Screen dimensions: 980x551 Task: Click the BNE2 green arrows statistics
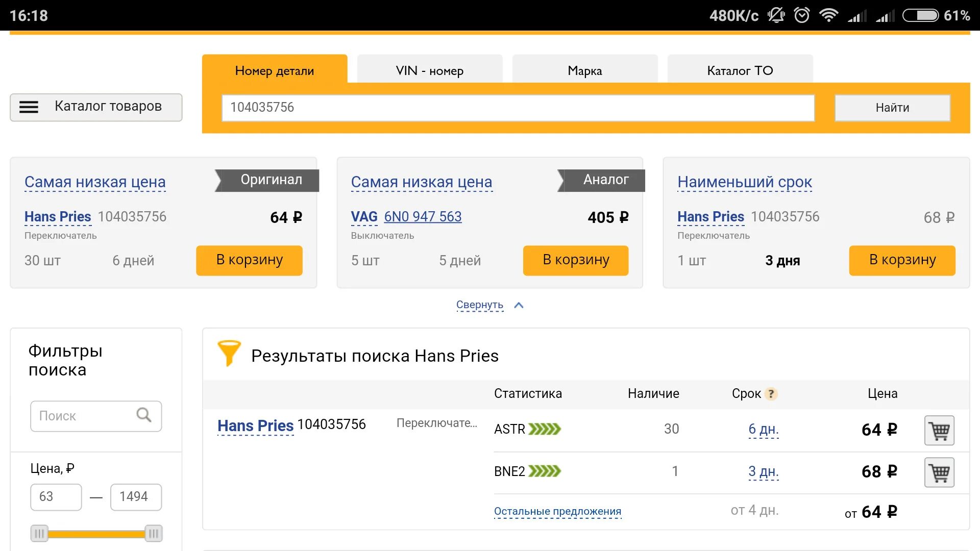pyautogui.click(x=544, y=471)
